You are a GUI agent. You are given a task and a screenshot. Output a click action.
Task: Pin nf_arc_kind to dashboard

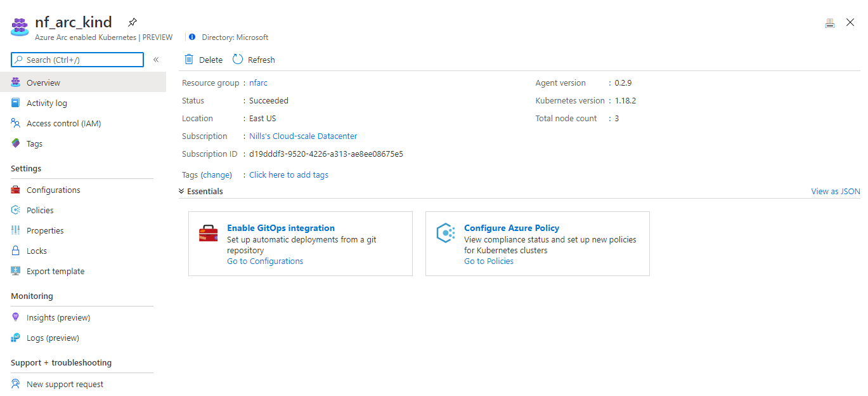point(132,21)
